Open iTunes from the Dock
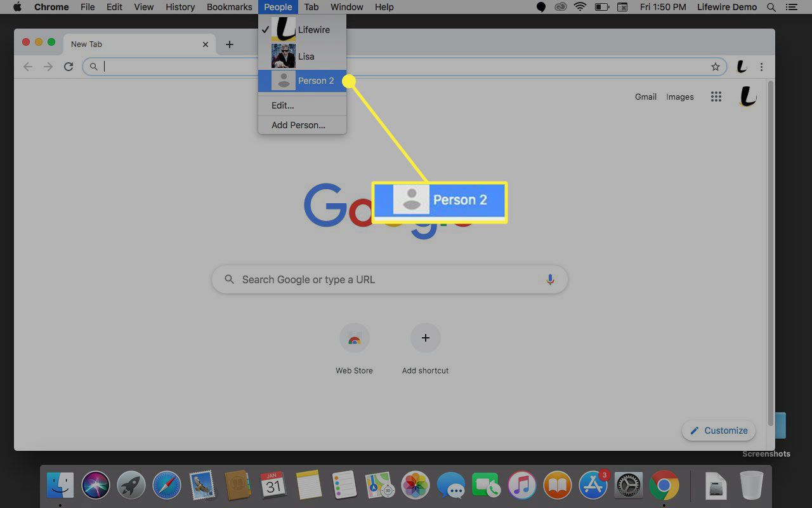This screenshot has width=812, height=508. click(522, 486)
